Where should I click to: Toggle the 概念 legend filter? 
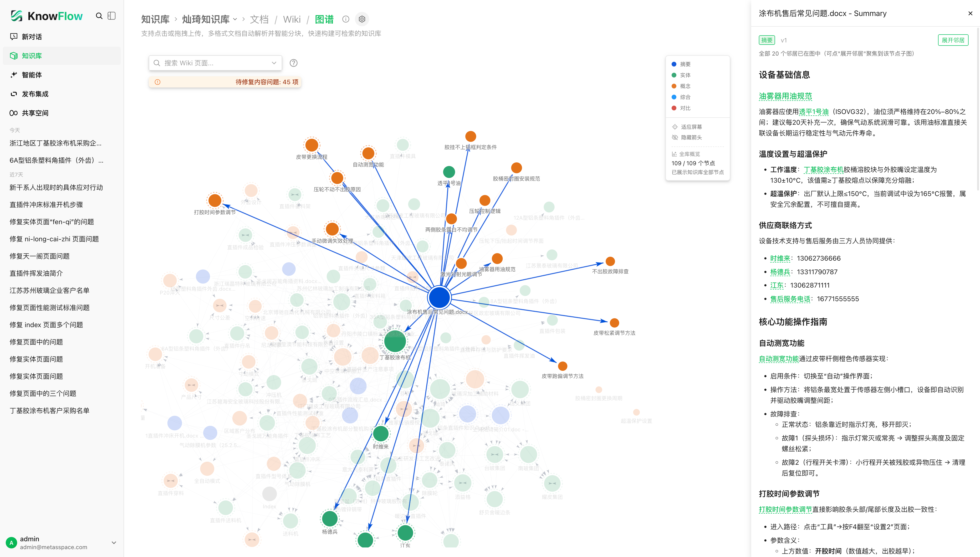pos(681,86)
